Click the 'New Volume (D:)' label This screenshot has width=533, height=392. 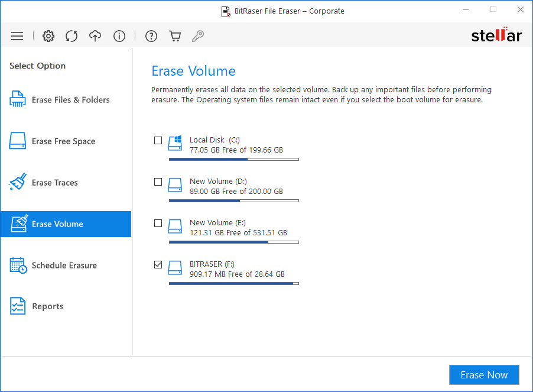[x=218, y=181]
